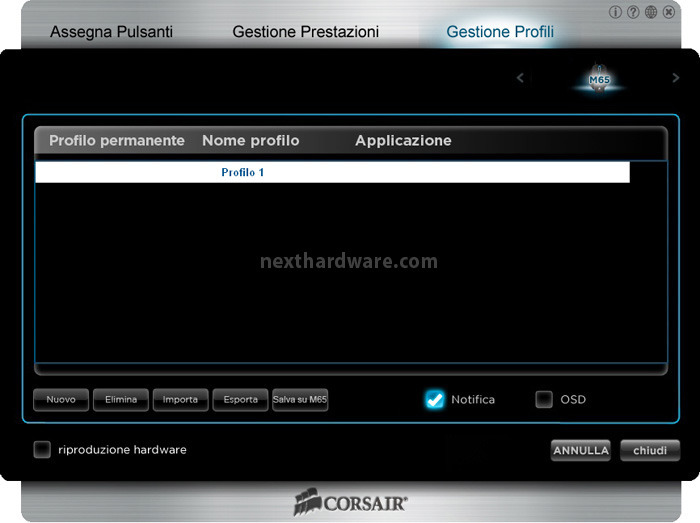Switch to Assegna Pulsanti tab
700x523 pixels.
tap(111, 32)
